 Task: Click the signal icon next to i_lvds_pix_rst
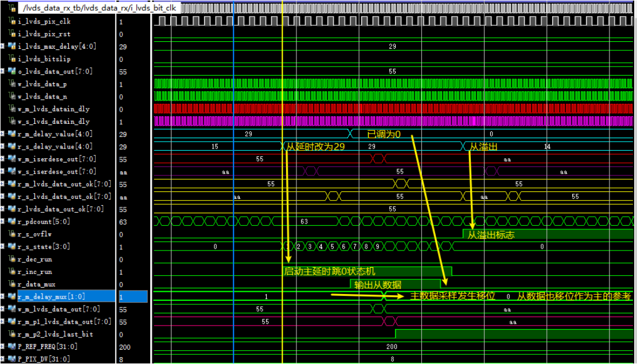(x=12, y=34)
